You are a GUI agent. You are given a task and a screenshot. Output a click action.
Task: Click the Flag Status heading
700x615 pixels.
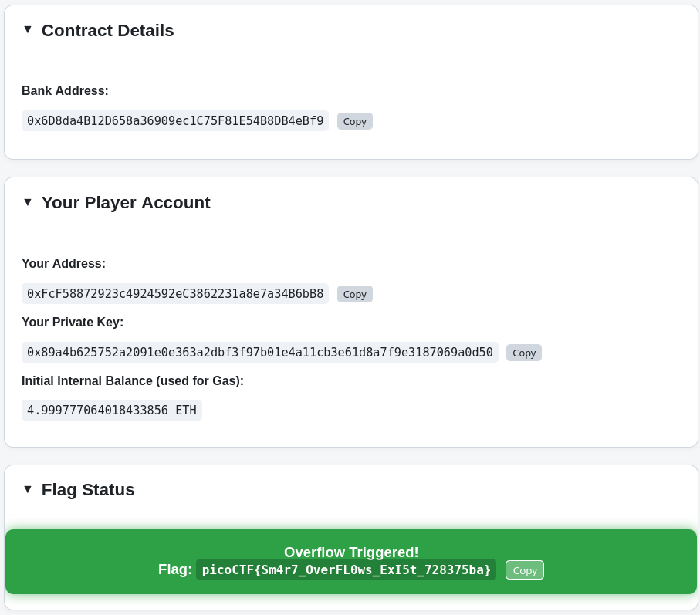88,489
